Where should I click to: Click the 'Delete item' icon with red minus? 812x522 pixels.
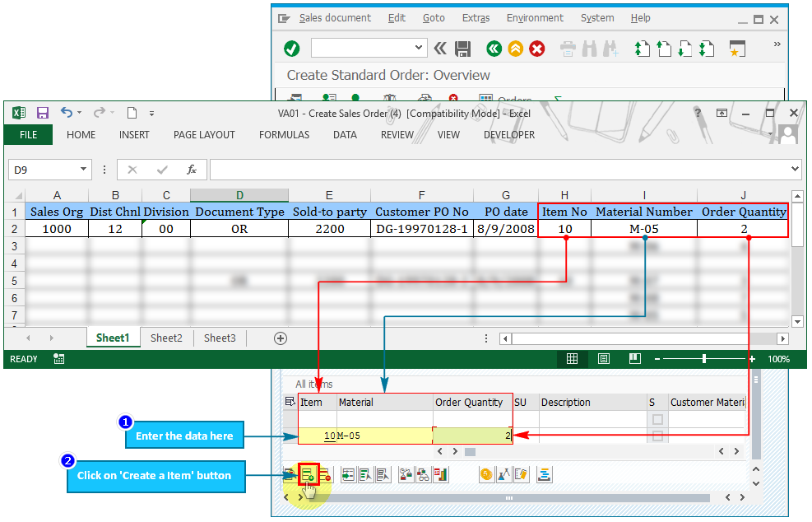324,474
